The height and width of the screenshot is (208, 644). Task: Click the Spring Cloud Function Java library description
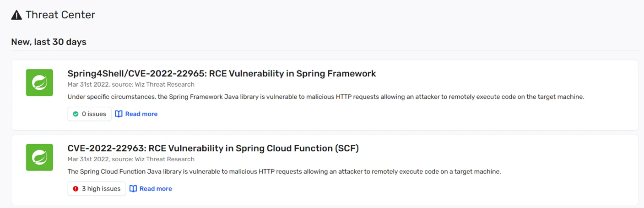pyautogui.click(x=284, y=172)
